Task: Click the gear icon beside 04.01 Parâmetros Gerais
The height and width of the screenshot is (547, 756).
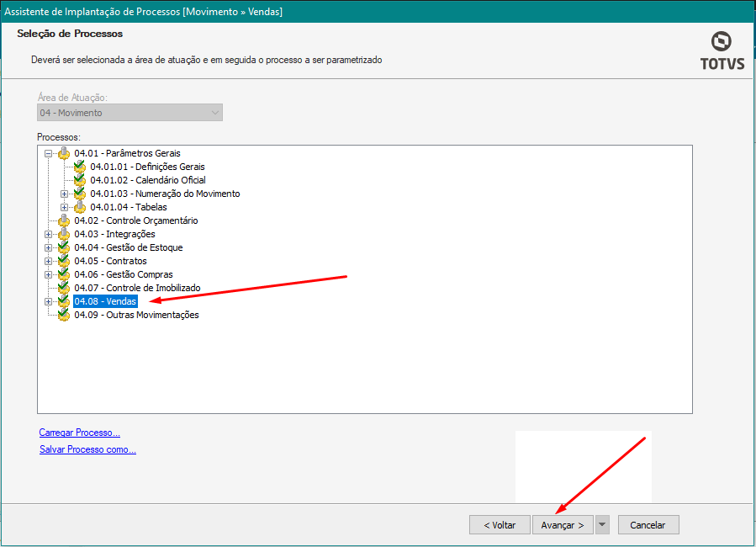Action: click(64, 153)
